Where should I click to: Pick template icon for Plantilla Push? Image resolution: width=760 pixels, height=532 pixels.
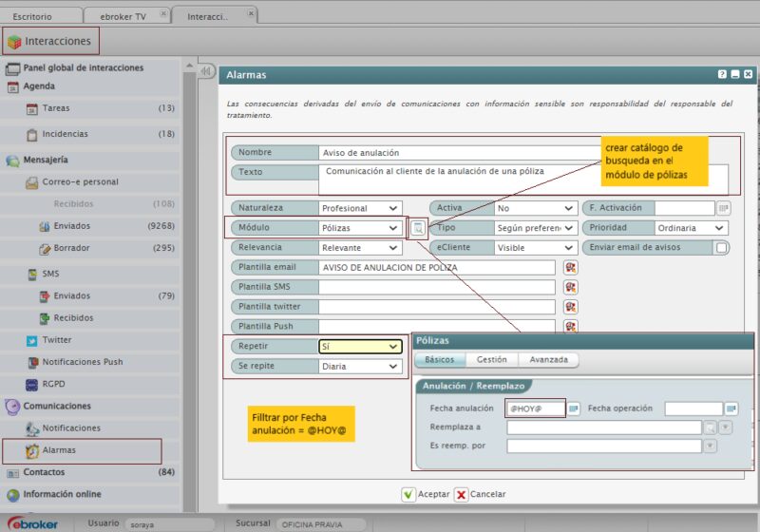click(571, 326)
